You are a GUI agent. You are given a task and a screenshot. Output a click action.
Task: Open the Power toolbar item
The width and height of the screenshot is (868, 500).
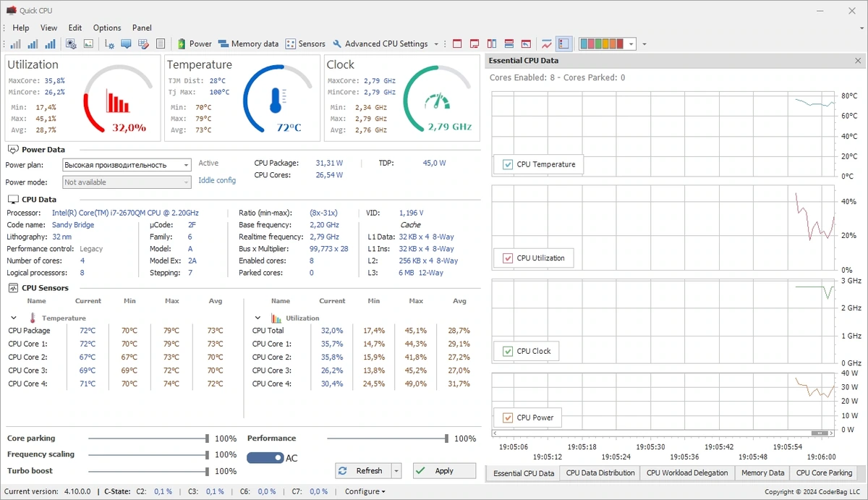click(x=195, y=44)
